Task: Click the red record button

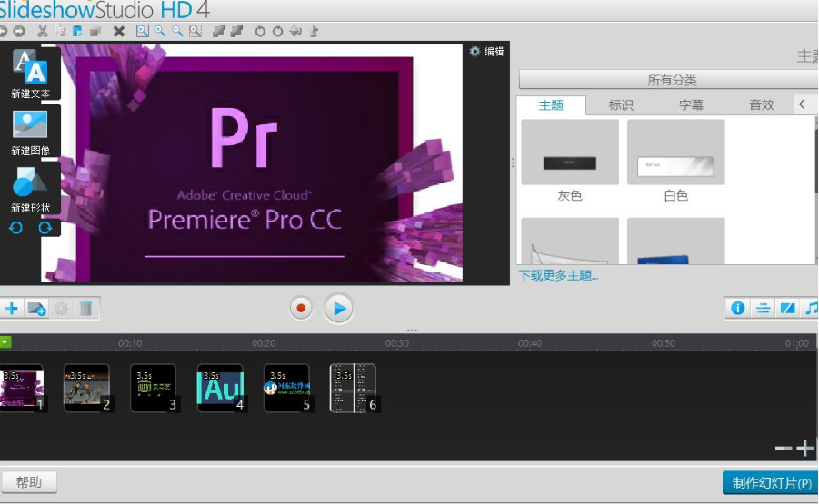Action: point(301,309)
